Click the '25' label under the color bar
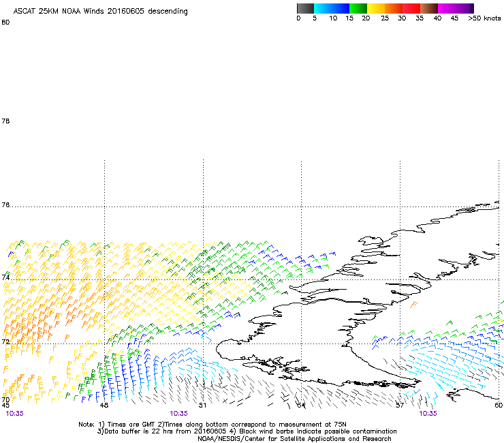This screenshot has height=443, width=504. [385, 18]
